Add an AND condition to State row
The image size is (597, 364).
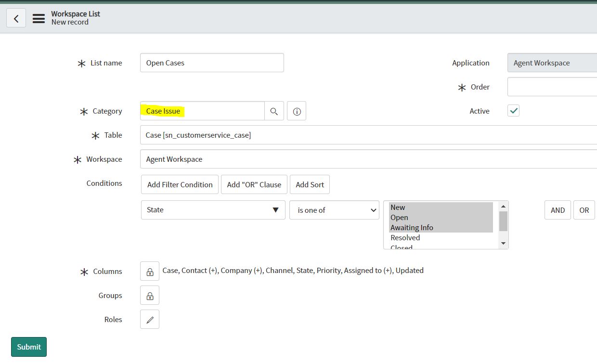(x=558, y=210)
